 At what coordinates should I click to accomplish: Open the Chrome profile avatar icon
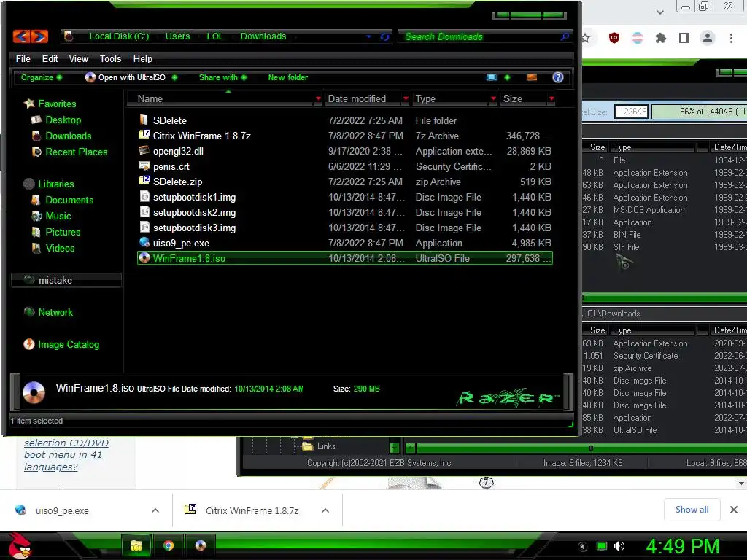coord(708,38)
